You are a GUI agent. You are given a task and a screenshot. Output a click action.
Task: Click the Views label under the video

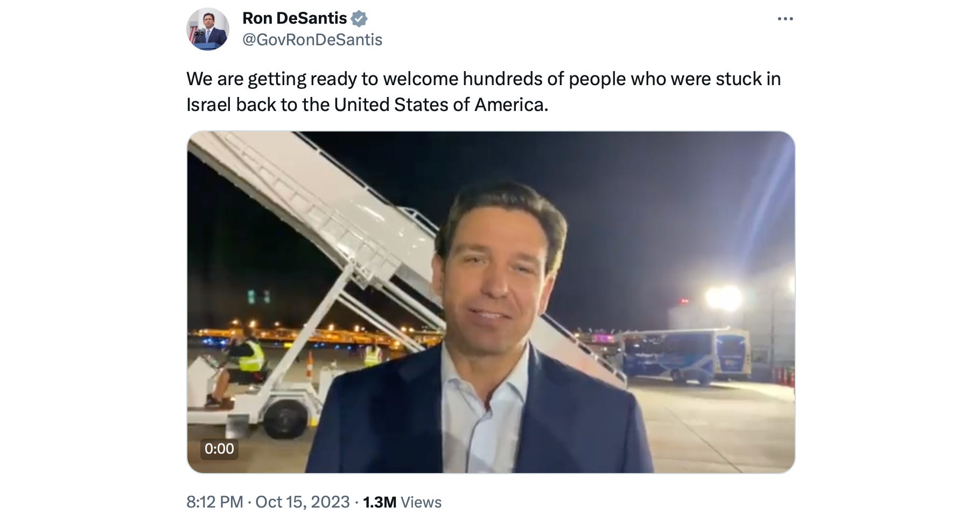point(421,502)
